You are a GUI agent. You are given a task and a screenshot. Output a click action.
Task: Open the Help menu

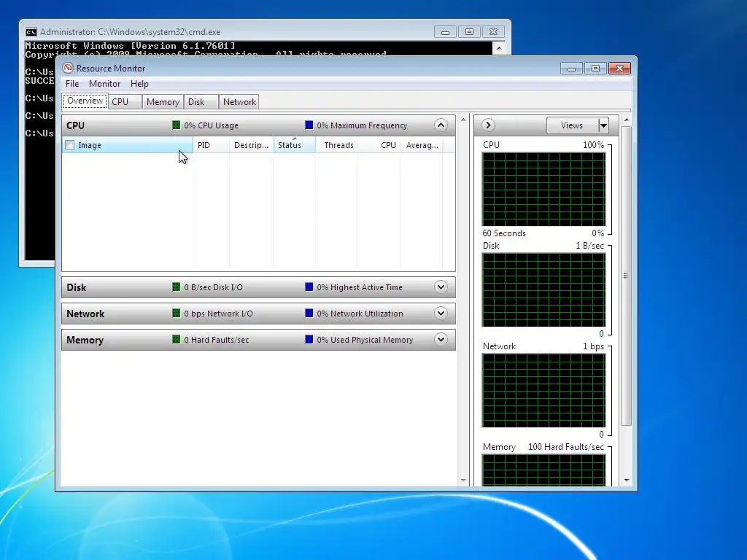(139, 84)
